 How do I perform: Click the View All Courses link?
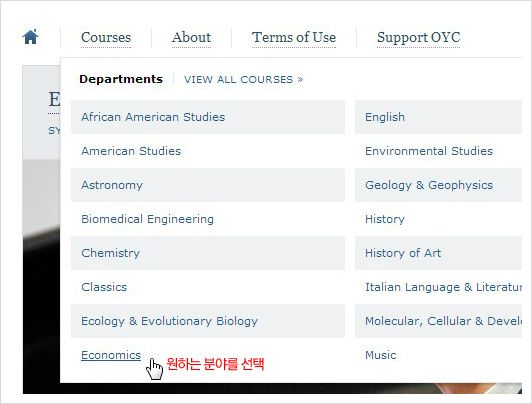[244, 79]
